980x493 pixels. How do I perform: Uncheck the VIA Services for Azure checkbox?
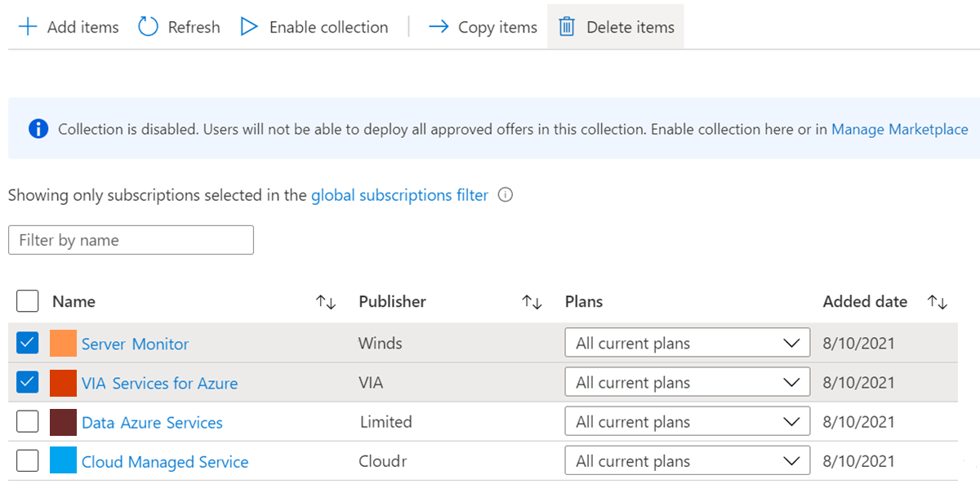click(x=28, y=383)
